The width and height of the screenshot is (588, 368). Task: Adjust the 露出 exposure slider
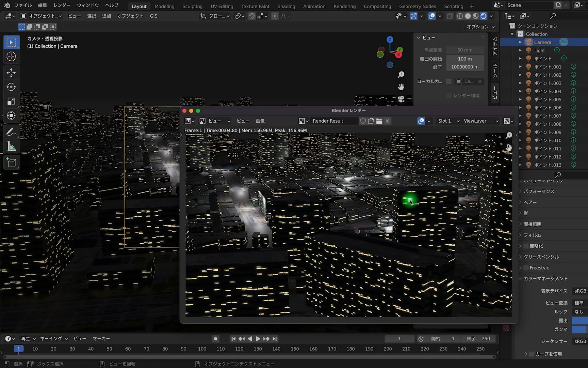pos(579,321)
